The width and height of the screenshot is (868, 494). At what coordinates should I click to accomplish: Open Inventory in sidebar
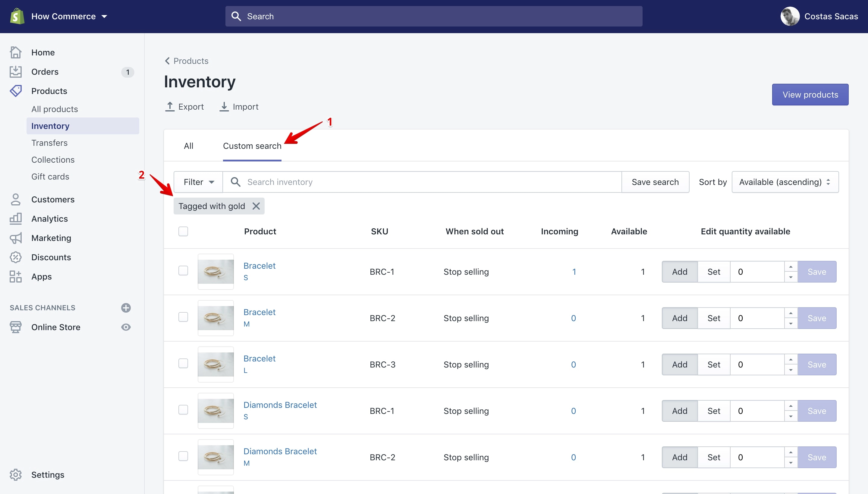click(83, 126)
